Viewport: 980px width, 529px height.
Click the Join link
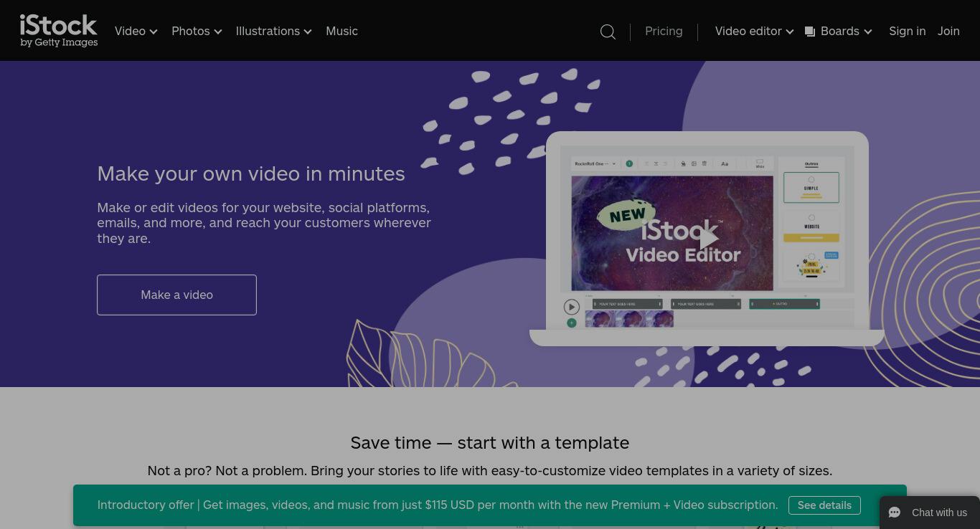948,31
